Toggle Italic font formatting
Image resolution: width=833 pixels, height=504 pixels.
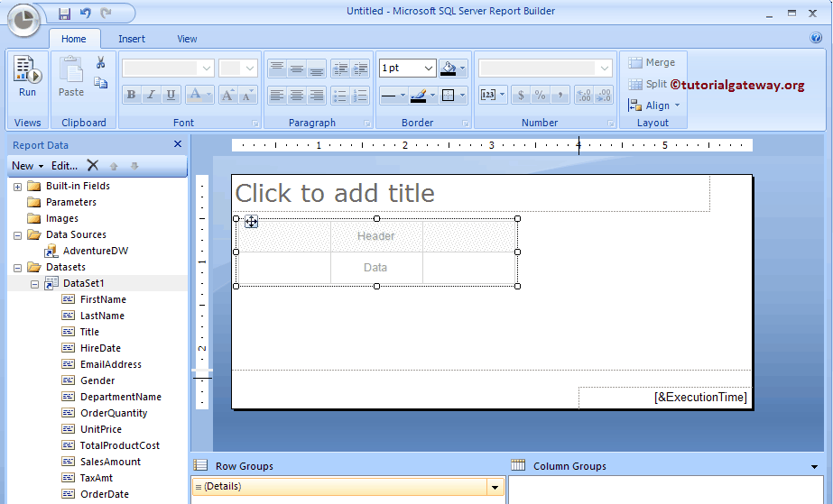coord(151,95)
